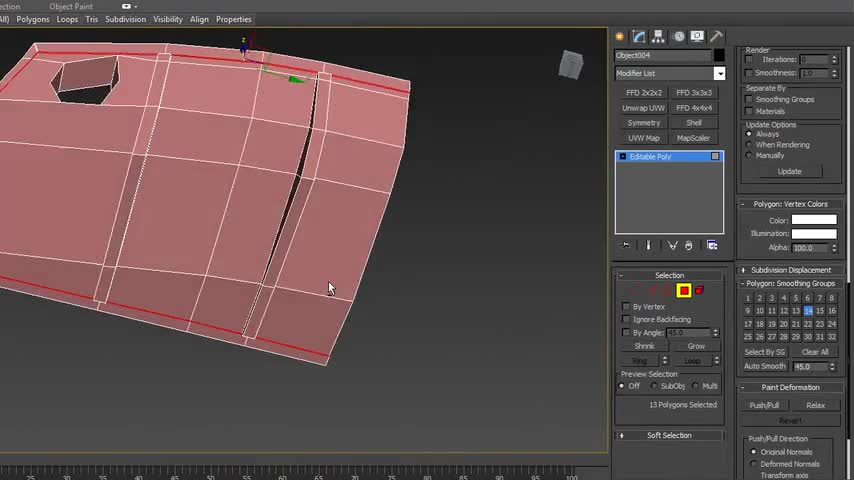This screenshot has width=854, height=480.
Task: Open the Motion panel icon
Action: click(x=678, y=36)
